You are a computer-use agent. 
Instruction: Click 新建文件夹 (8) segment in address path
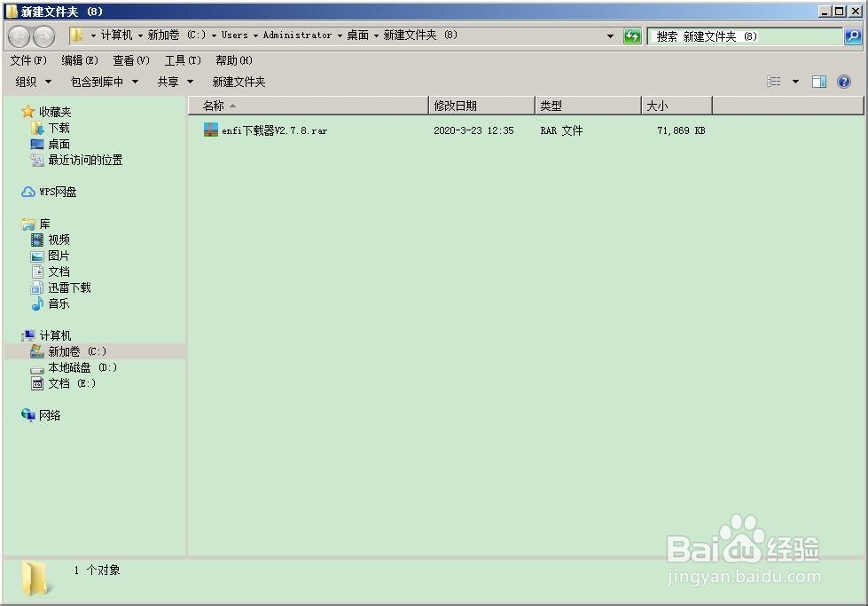pyautogui.click(x=421, y=35)
